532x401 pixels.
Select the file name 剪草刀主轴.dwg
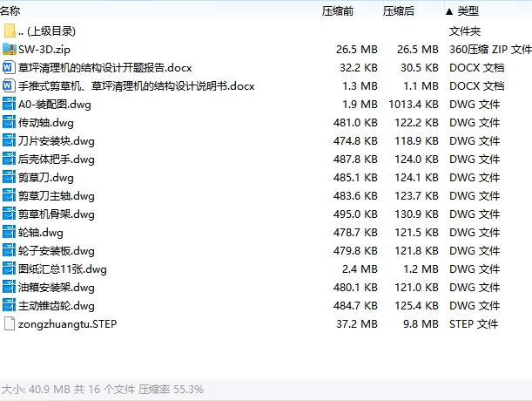coord(57,196)
